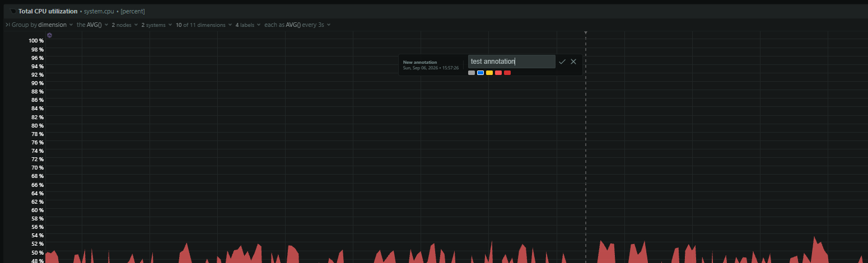Viewport: 868px width, 263px height.
Task: Click the Sun, Sep 06, 2026 timestamp
Action: coord(431,68)
